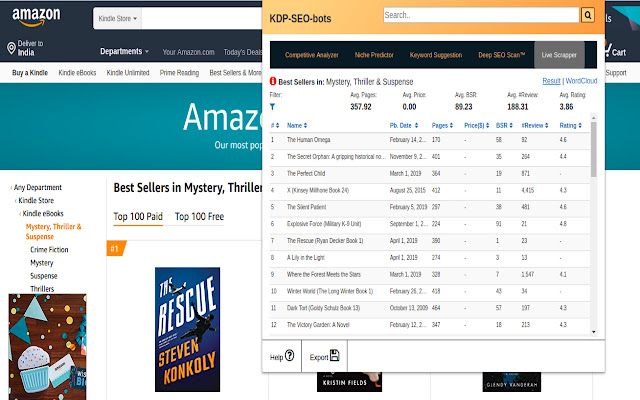Sort table by Rating column
The height and width of the screenshot is (400, 640).
coord(570,125)
